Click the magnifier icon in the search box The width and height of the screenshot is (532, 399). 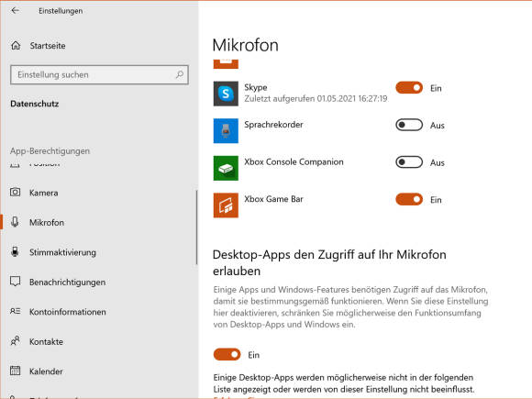pyautogui.click(x=180, y=74)
